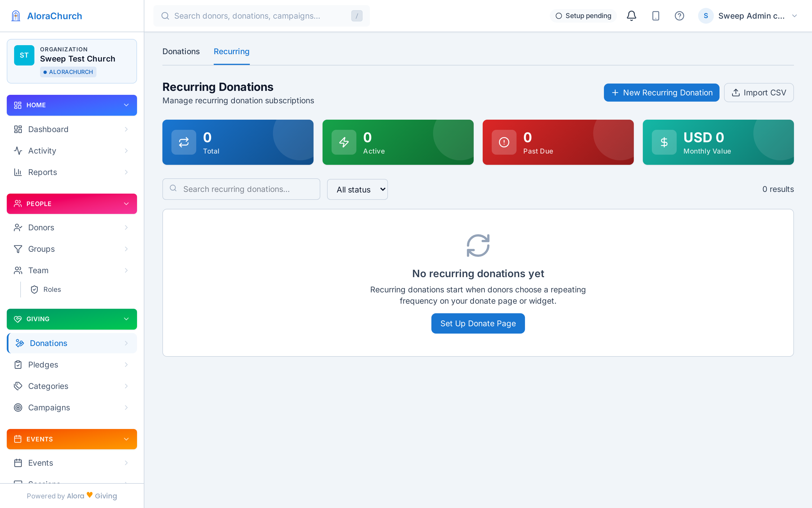Click the AloraChurch brand name

coord(55,16)
